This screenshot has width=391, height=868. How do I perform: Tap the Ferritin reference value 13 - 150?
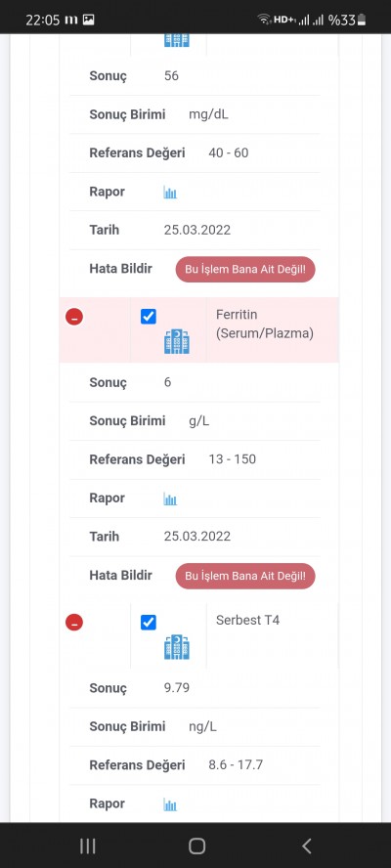point(232,458)
